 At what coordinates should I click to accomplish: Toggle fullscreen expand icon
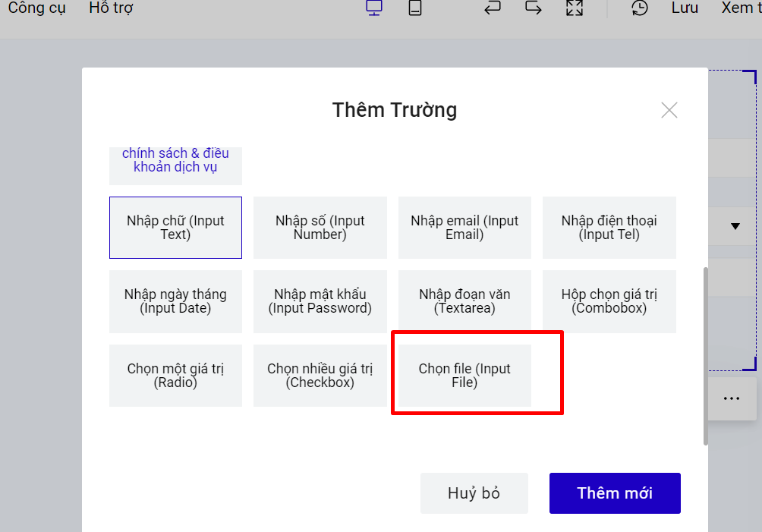click(575, 8)
